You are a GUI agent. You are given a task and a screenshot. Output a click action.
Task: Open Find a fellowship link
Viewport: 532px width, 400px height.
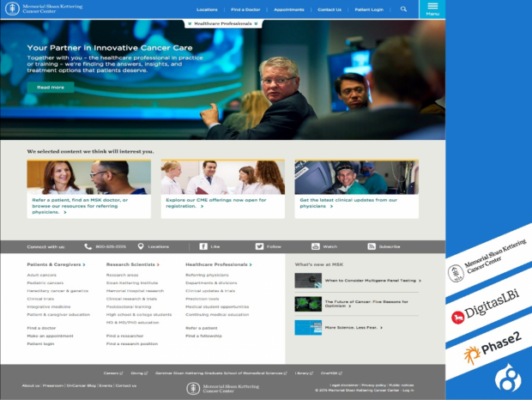point(203,336)
